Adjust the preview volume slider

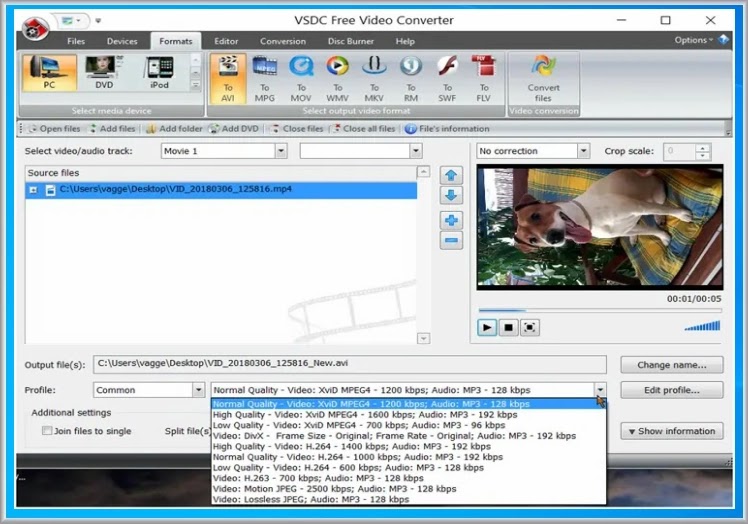pyautogui.click(x=702, y=326)
